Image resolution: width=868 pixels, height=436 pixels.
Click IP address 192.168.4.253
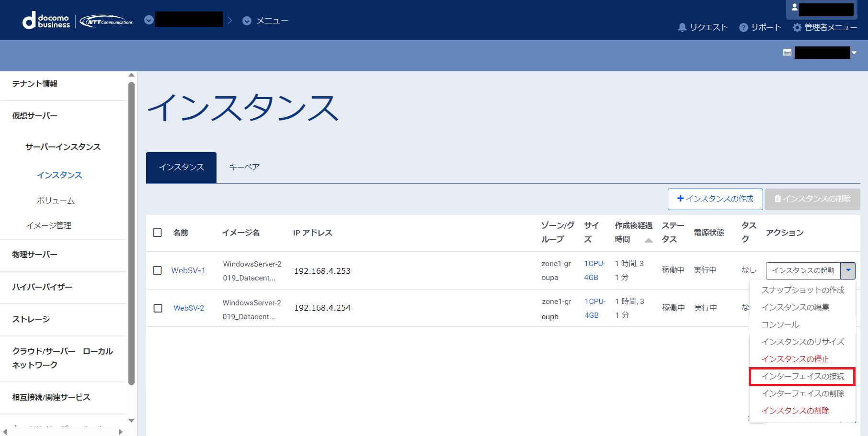pyautogui.click(x=322, y=271)
